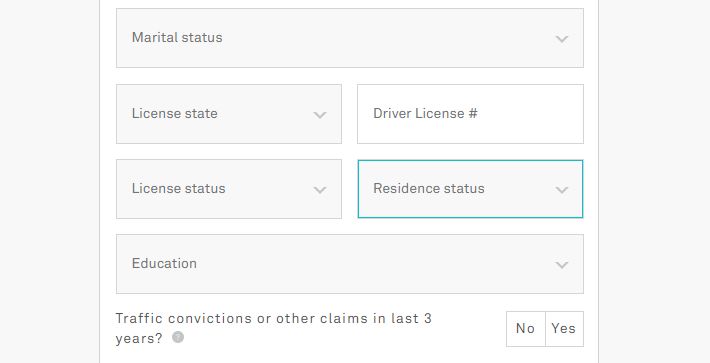
Task: Expand the License status dropdown
Action: pos(229,189)
